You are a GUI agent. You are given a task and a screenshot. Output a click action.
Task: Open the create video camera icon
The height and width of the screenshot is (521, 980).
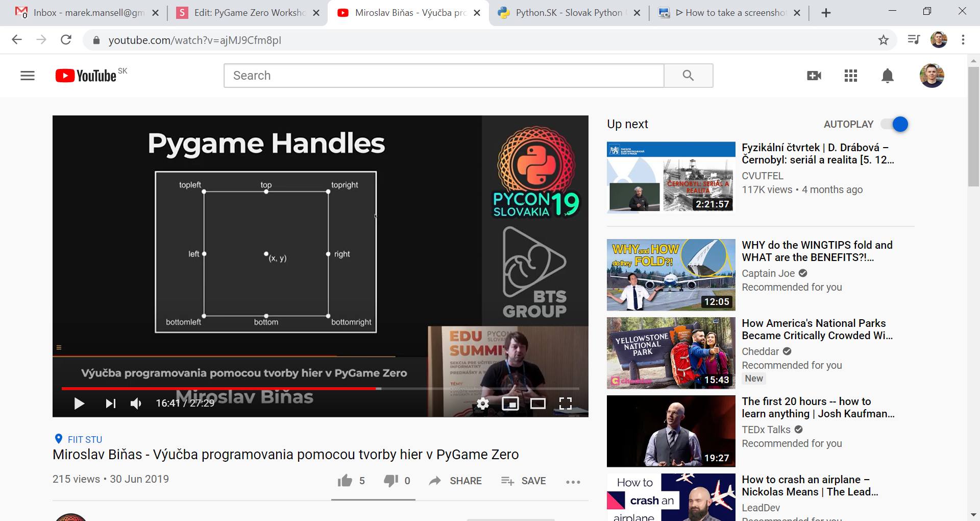(x=814, y=76)
